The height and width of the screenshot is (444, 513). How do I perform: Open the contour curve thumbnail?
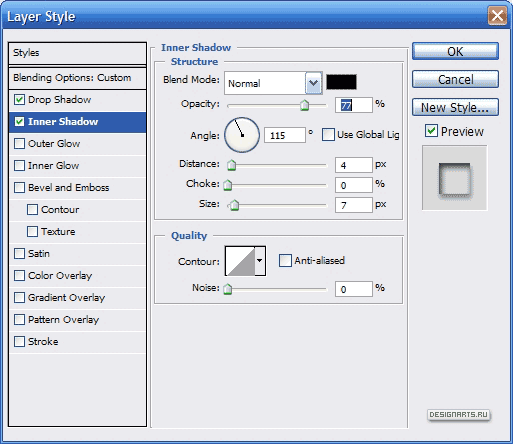coord(240,261)
